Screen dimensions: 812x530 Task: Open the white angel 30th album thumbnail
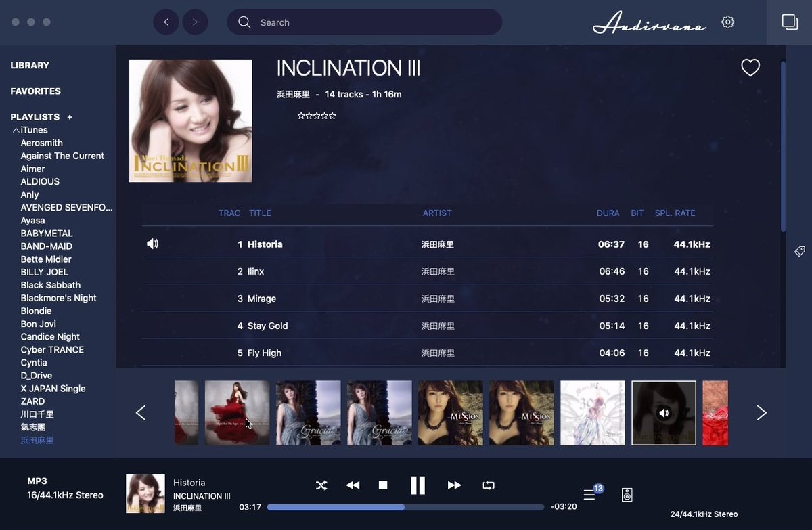[x=593, y=413]
